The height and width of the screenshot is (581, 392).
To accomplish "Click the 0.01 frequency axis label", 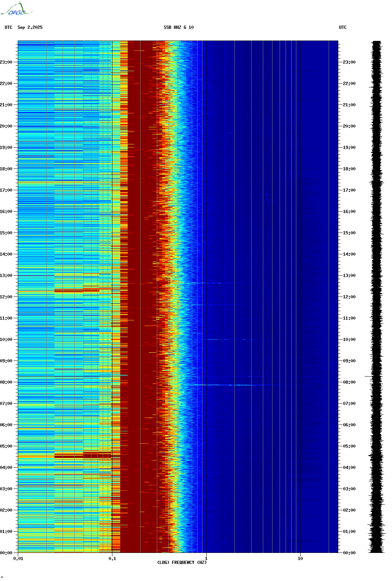I will pyautogui.click(x=18, y=559).
